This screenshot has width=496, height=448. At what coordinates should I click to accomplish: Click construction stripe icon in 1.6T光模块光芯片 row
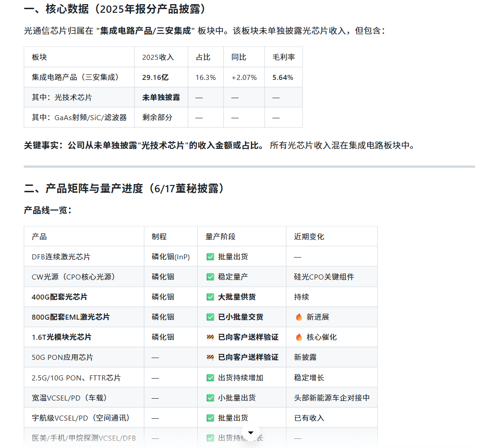pyautogui.click(x=210, y=337)
